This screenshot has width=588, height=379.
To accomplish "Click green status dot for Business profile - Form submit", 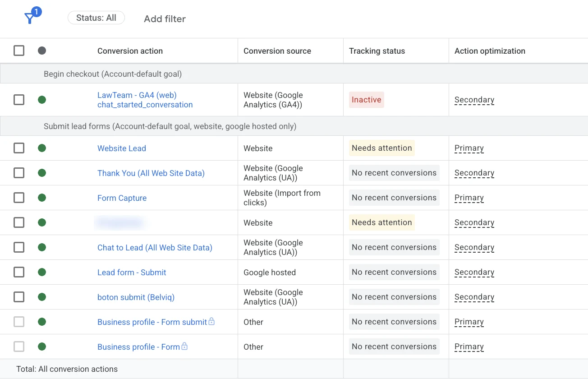I will point(42,322).
